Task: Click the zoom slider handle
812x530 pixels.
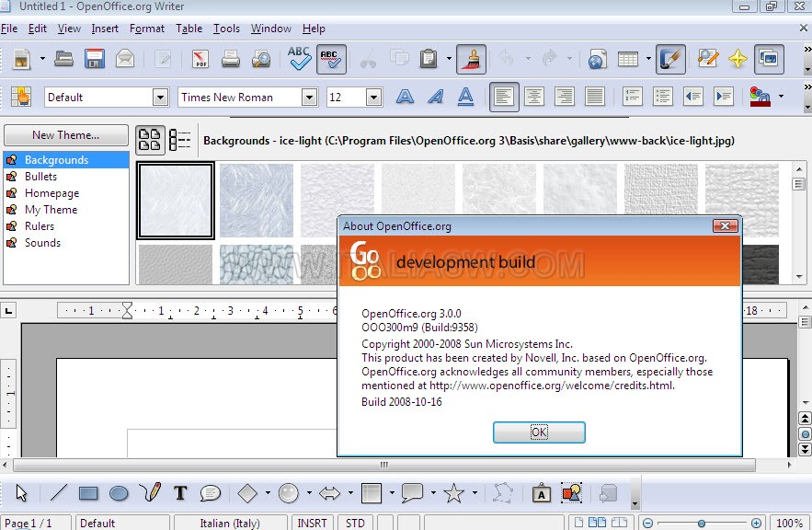Action: tap(701, 524)
